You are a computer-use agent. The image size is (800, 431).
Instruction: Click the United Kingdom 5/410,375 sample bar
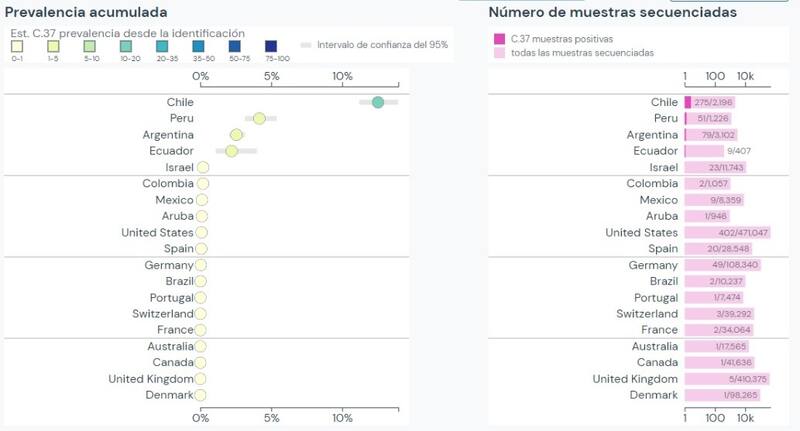pyautogui.click(x=726, y=379)
